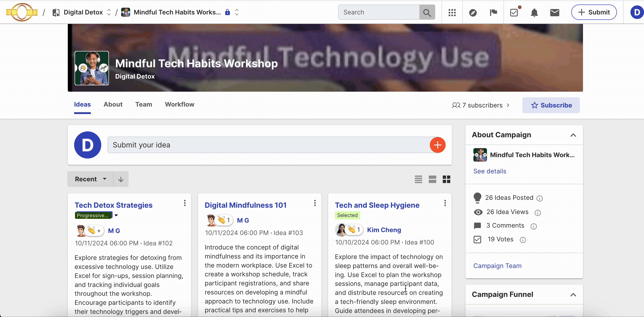
Task: Expand the 7 subscribers list
Action: tap(480, 105)
